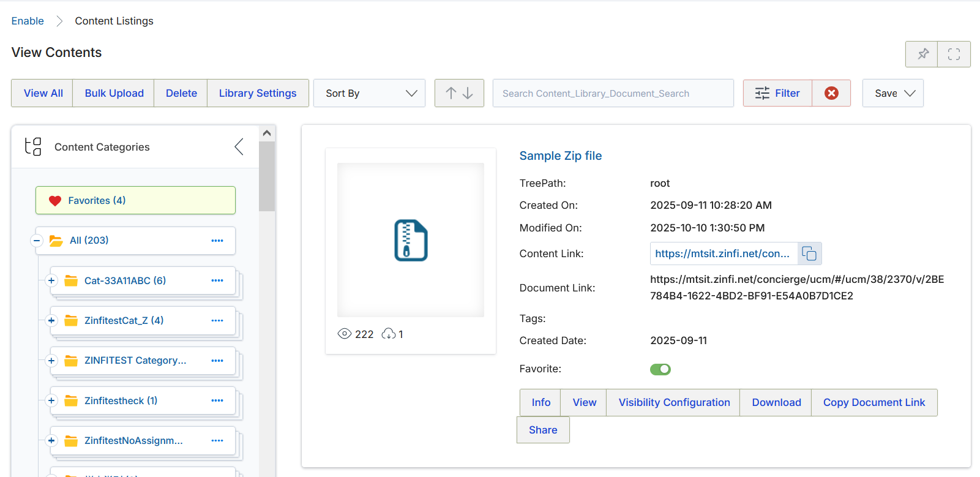Clear filter with red X icon
The height and width of the screenshot is (477, 980).
[831, 93]
